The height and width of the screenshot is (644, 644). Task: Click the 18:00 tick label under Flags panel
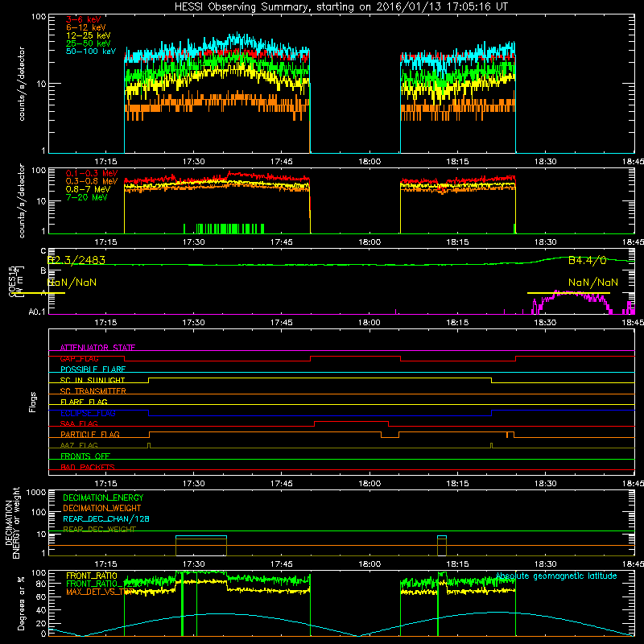(x=369, y=484)
